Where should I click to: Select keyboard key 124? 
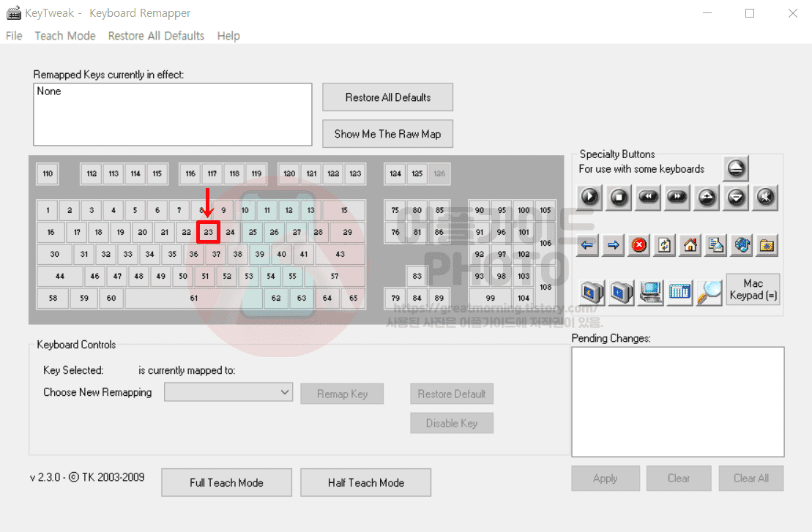[395, 174]
